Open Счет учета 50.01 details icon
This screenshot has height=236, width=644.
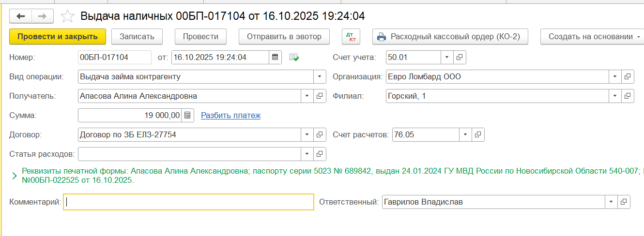tap(460, 57)
